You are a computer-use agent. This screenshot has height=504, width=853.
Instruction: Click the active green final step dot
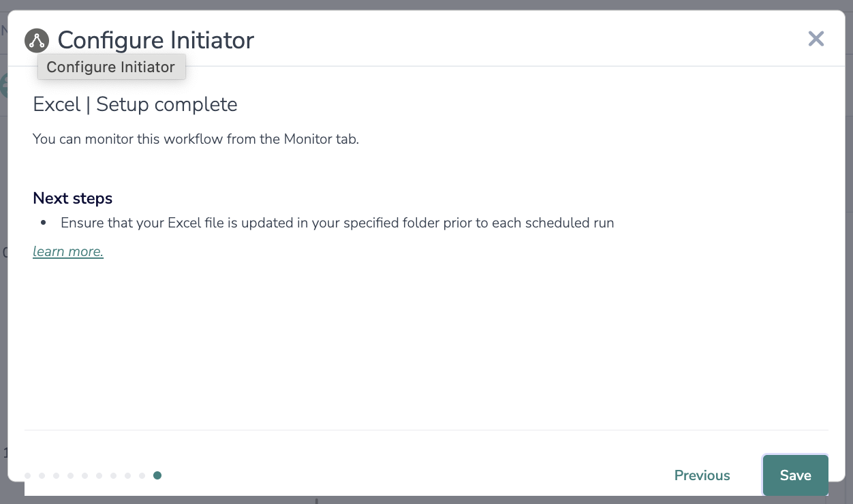point(157,475)
